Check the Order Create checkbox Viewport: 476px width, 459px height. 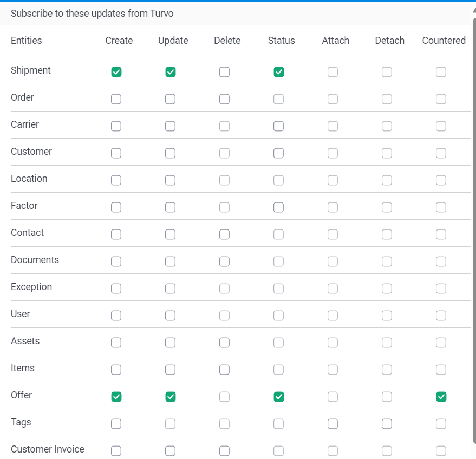[x=116, y=99]
